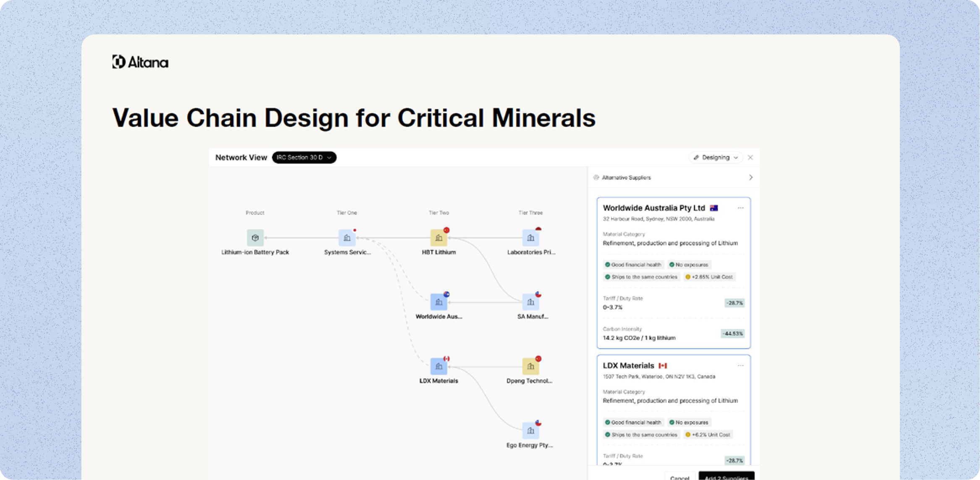Click the Lithium-ion Battery Pack product node
Viewport: 980px width, 480px height.
[255, 238]
